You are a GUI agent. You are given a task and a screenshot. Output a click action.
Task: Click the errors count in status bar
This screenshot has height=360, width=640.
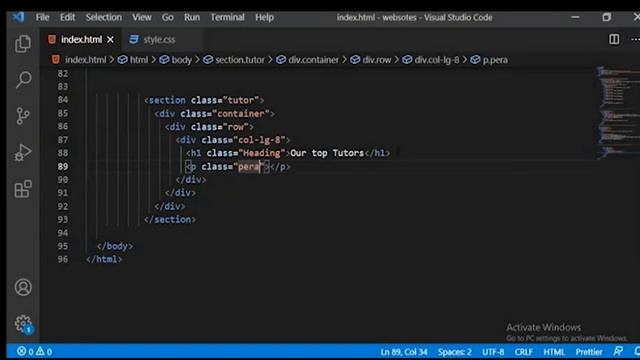point(25,351)
